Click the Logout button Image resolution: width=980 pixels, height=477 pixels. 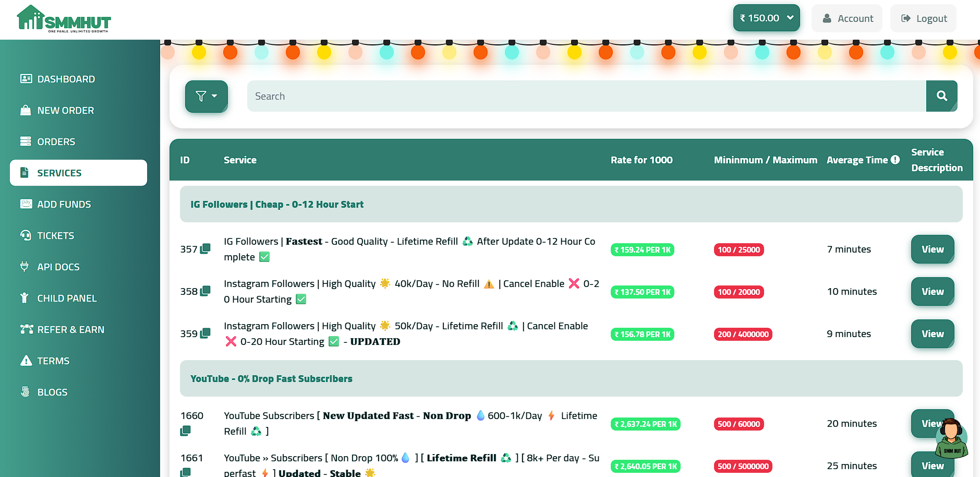(x=923, y=18)
